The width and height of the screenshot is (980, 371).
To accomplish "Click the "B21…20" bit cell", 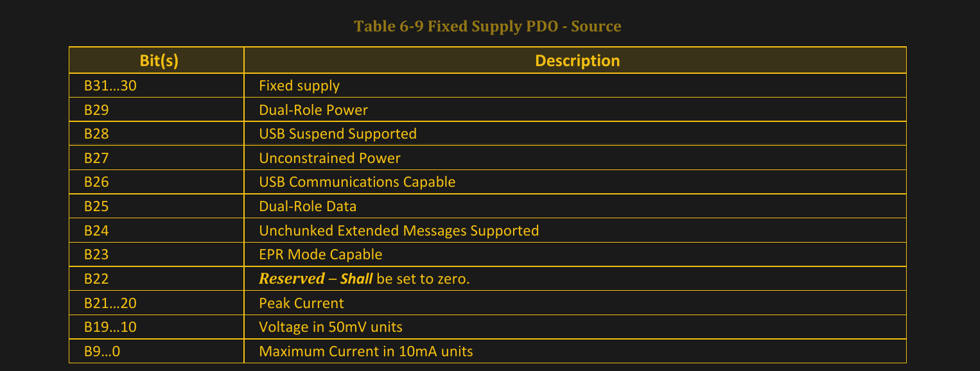I will 110,303.
